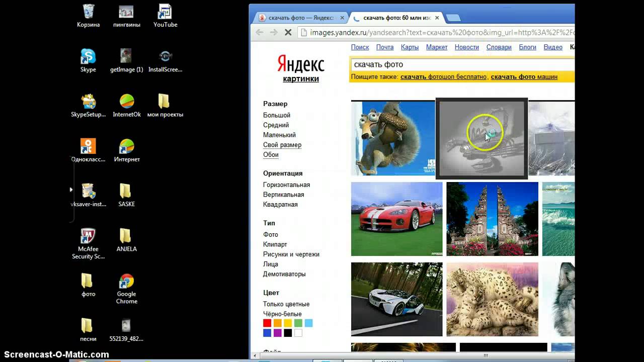Open the red sports car thumbnail

(x=396, y=219)
